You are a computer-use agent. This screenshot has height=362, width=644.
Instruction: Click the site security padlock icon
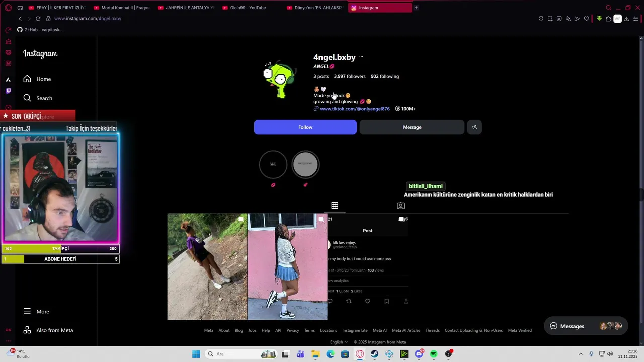48,19
